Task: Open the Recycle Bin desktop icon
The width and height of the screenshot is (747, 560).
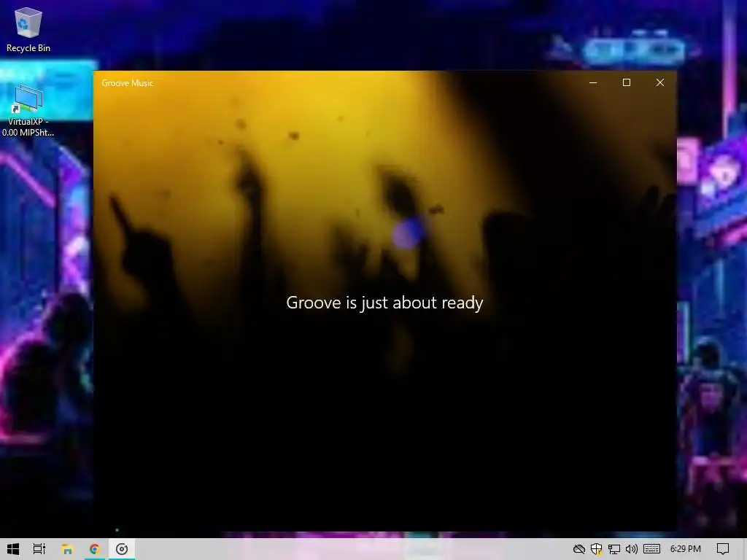Action: point(28,30)
